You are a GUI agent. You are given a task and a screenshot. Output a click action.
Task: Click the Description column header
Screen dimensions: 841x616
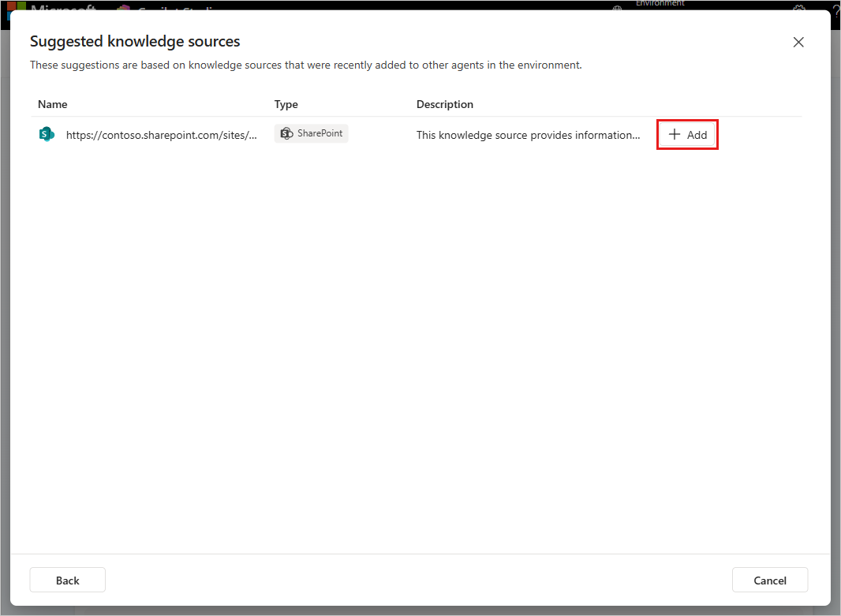[445, 104]
